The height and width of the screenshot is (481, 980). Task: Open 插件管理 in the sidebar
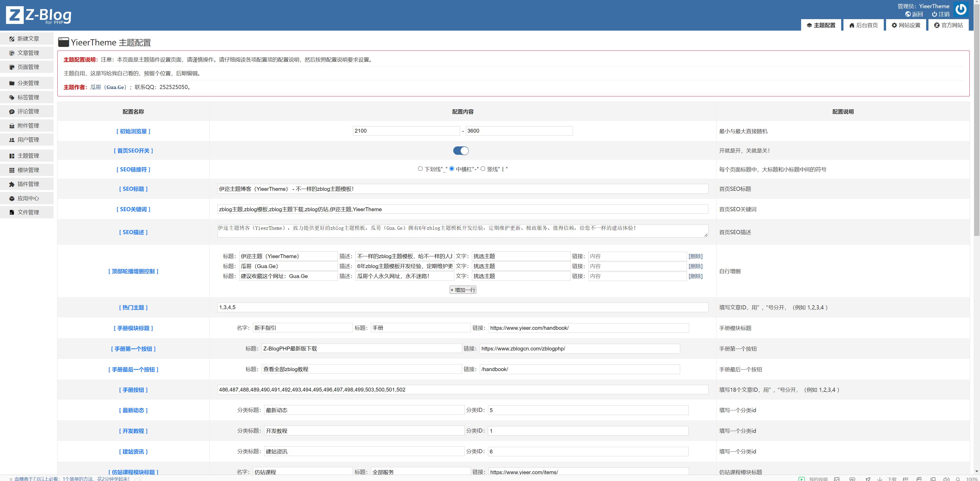coord(27,184)
